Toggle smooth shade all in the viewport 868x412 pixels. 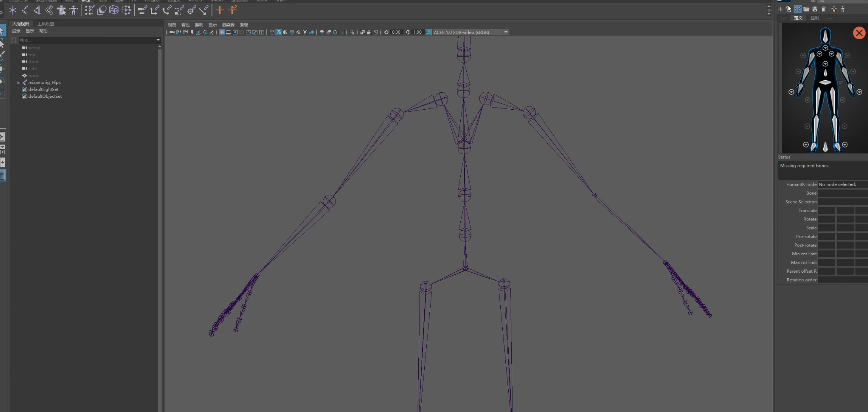pos(279,32)
